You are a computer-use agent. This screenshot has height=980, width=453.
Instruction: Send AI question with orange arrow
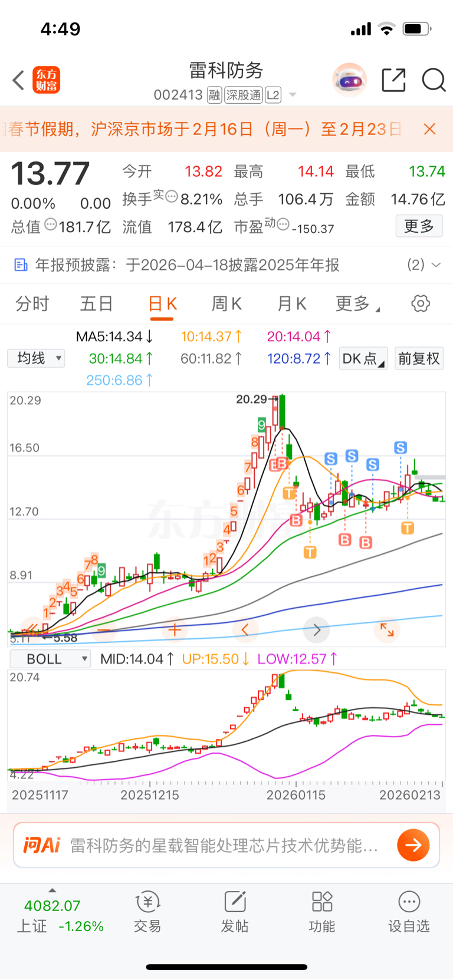[x=413, y=846]
